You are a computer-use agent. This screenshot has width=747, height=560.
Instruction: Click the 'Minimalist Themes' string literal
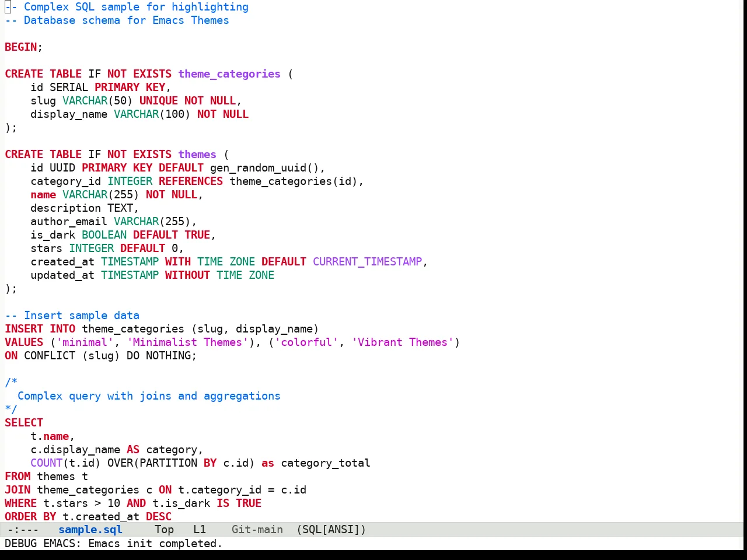click(187, 342)
